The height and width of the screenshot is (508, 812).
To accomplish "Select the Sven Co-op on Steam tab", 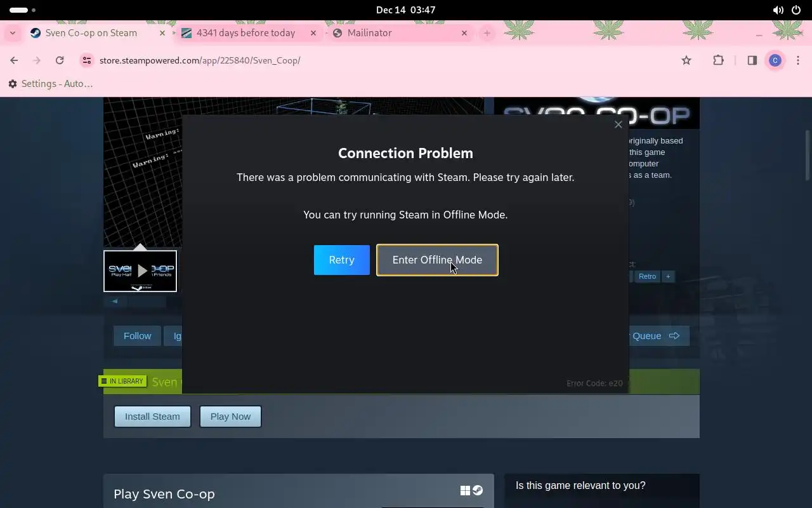I will (x=91, y=33).
